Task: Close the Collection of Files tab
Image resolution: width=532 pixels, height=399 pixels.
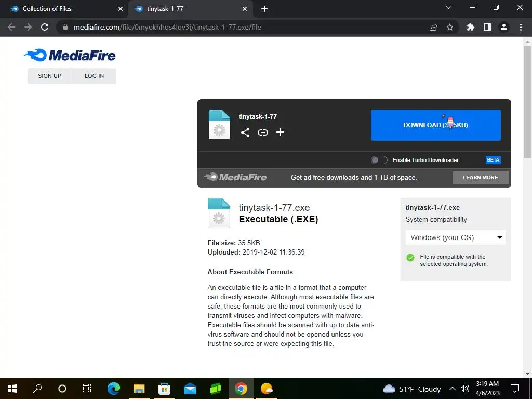Action: pos(121,9)
